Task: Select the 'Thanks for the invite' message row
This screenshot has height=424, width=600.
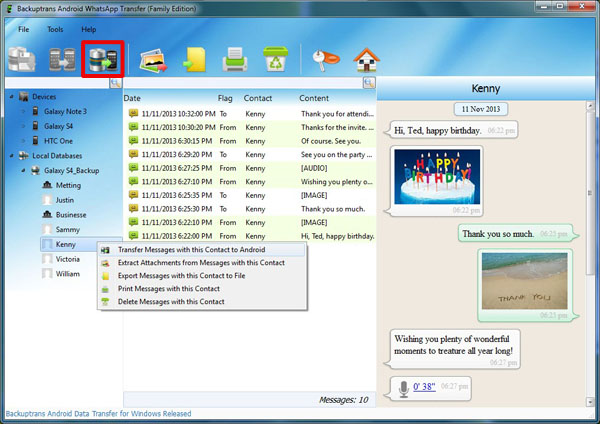Action: pyautogui.click(x=250, y=127)
